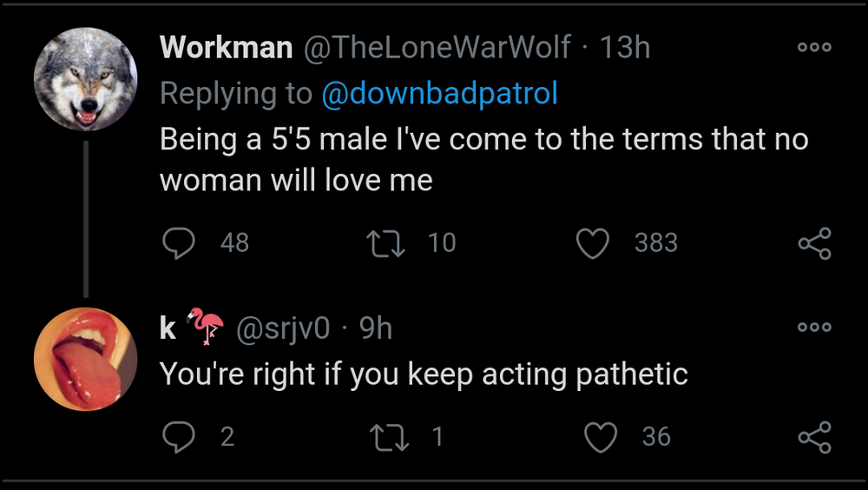The height and width of the screenshot is (490, 868).
Task: Open @downbadpatrol profile link
Action: (x=439, y=94)
